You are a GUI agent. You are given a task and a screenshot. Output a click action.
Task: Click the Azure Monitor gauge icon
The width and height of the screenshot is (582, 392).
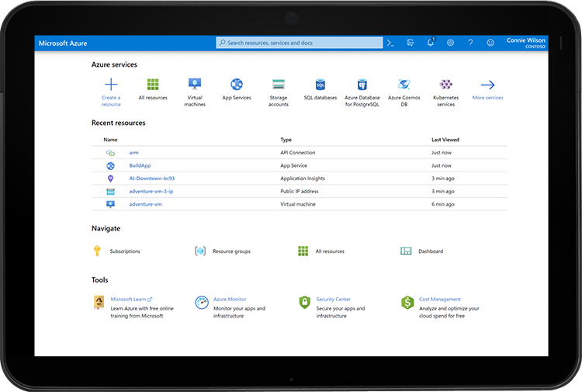202,303
